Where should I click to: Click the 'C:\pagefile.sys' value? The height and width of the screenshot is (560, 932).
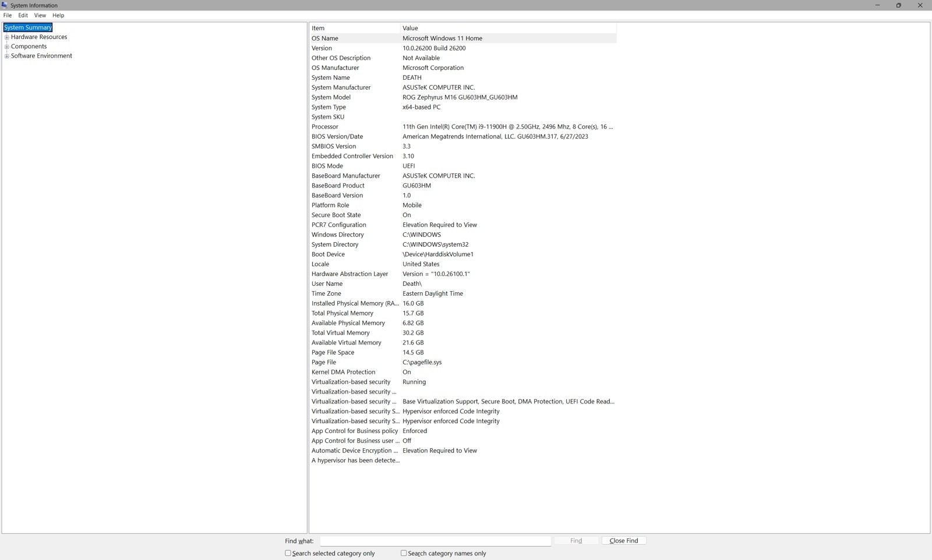(422, 362)
